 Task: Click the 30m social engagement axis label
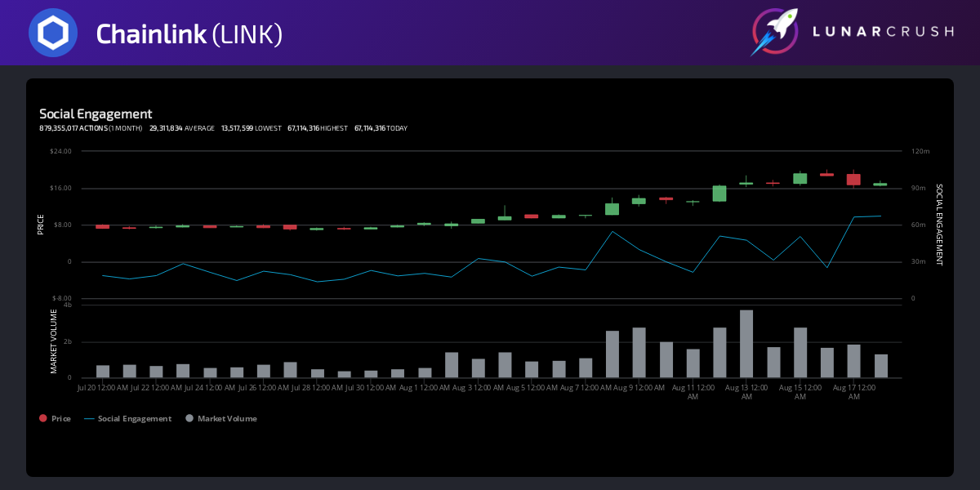[919, 261]
